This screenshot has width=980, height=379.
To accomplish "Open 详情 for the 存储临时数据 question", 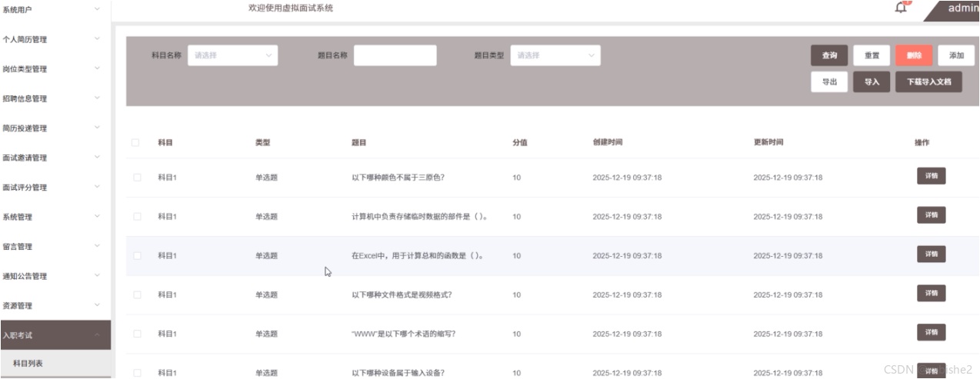I will tap(931, 214).
